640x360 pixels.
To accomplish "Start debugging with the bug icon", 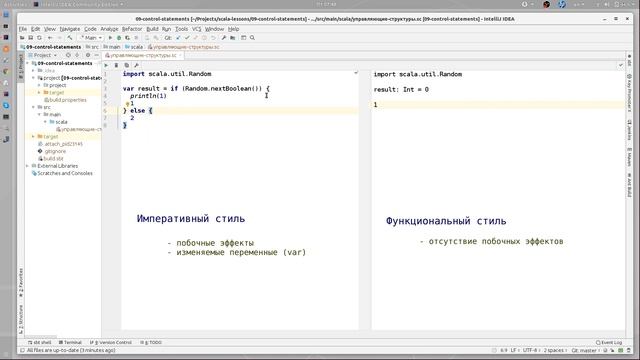I will 119,38.
